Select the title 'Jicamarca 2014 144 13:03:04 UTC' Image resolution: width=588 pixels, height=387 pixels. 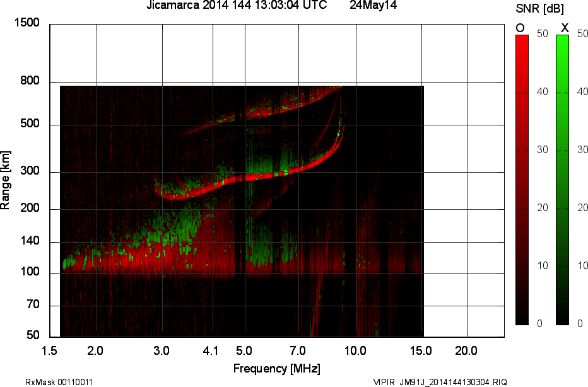[237, 5]
